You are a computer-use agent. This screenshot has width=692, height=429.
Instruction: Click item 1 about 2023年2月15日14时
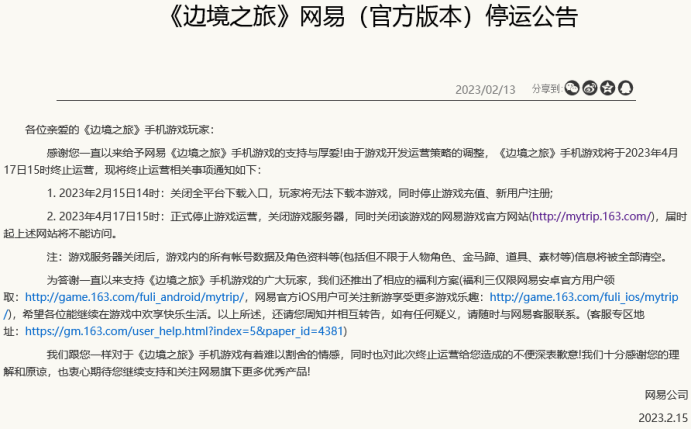pyautogui.click(x=300, y=193)
